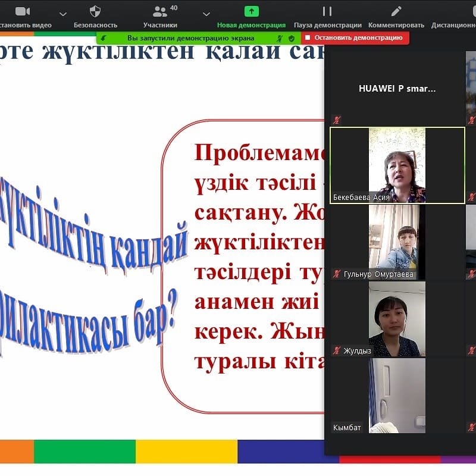The image size is (476, 476).
Task: Click the Кымбат name label
Action: tap(347, 427)
